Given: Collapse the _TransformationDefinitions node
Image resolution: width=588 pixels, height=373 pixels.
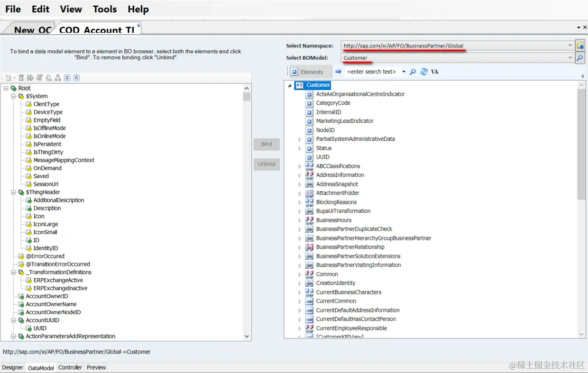Looking at the screenshot, I should pyautogui.click(x=14, y=273).
